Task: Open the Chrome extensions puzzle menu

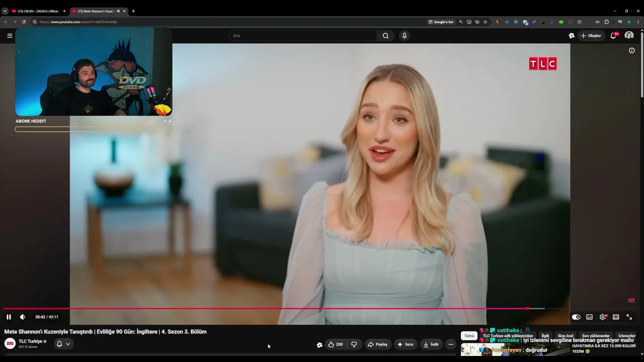Action: [606, 22]
